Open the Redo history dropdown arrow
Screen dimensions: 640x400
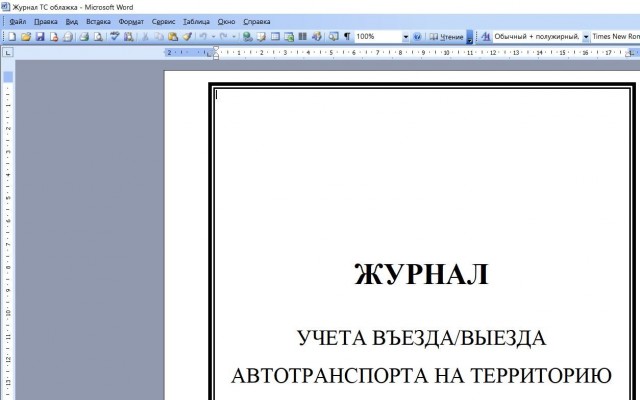coord(234,37)
